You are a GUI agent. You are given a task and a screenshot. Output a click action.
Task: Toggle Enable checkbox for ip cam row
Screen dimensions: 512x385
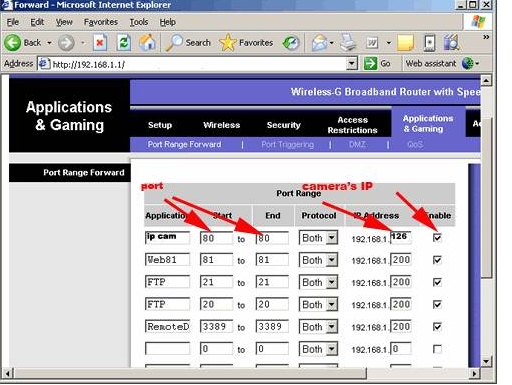(437, 238)
